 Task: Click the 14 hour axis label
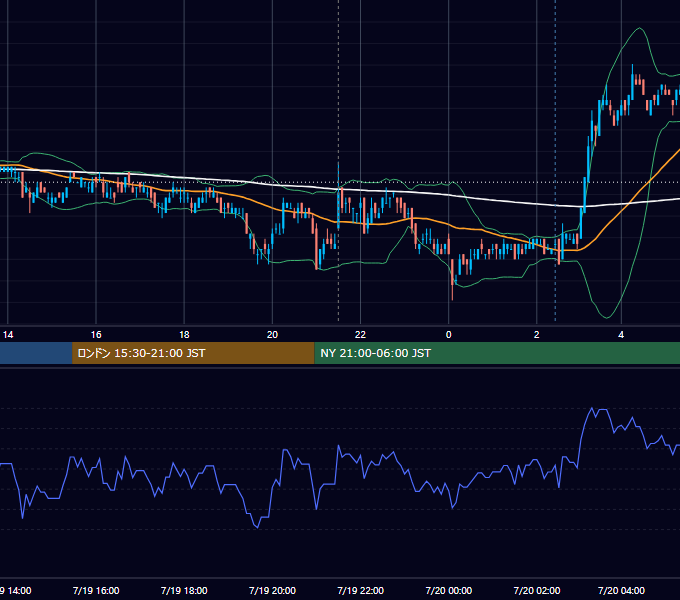8,335
